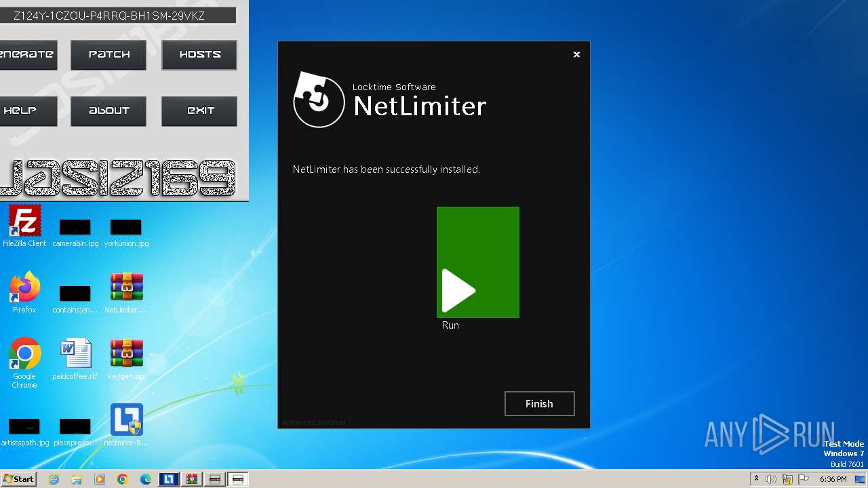The height and width of the screenshot is (488, 868).
Task: Click the 'NetLimiter has been successfully installed' text
Action: pyautogui.click(x=387, y=169)
